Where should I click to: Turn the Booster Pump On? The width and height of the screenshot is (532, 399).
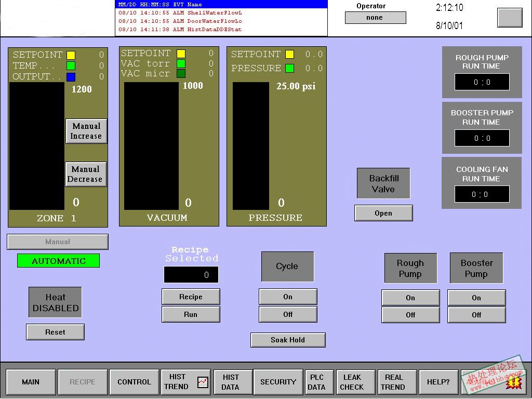pos(477,298)
